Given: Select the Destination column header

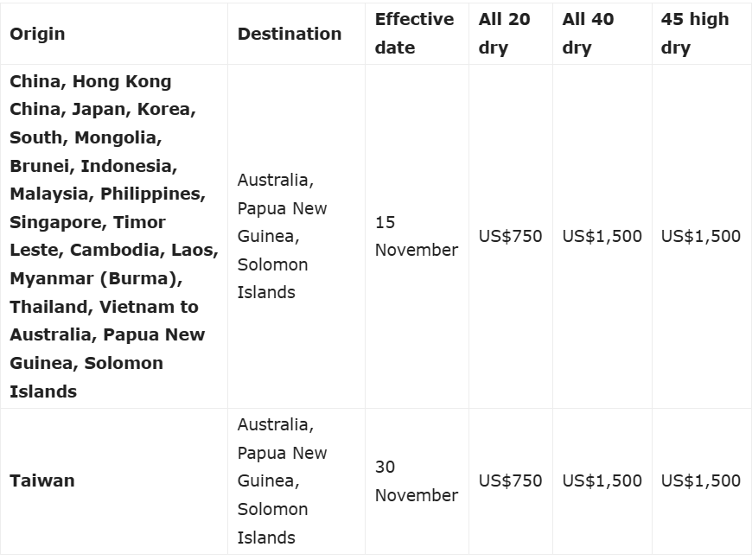Looking at the screenshot, I should (x=290, y=34).
